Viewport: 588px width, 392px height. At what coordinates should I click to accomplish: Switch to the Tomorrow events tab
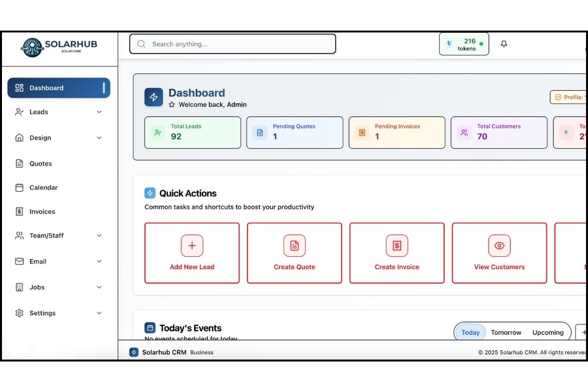click(506, 332)
